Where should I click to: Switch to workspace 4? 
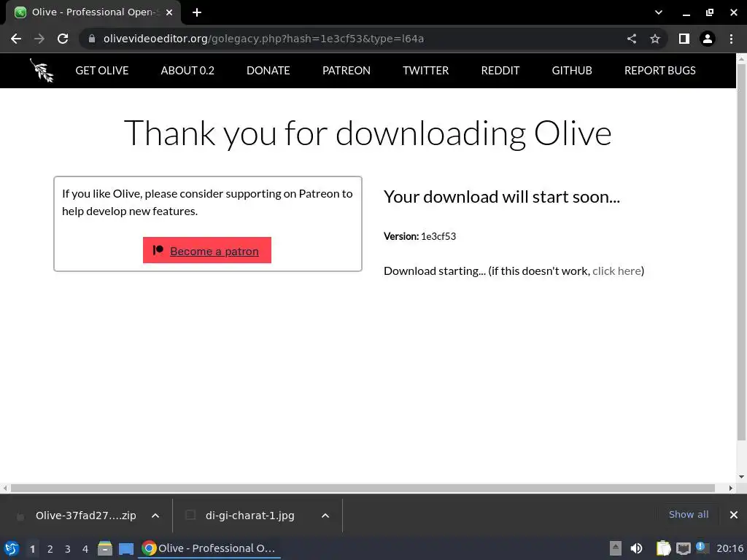(85, 549)
